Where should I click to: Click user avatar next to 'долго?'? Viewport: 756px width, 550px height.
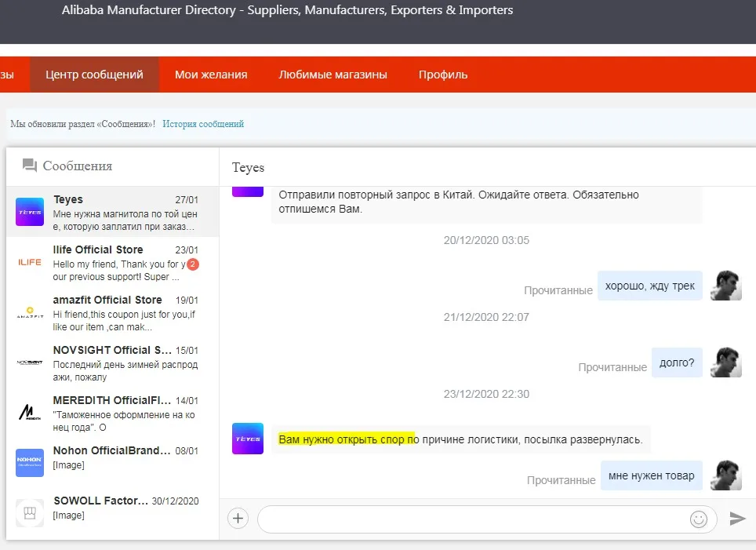coord(726,362)
